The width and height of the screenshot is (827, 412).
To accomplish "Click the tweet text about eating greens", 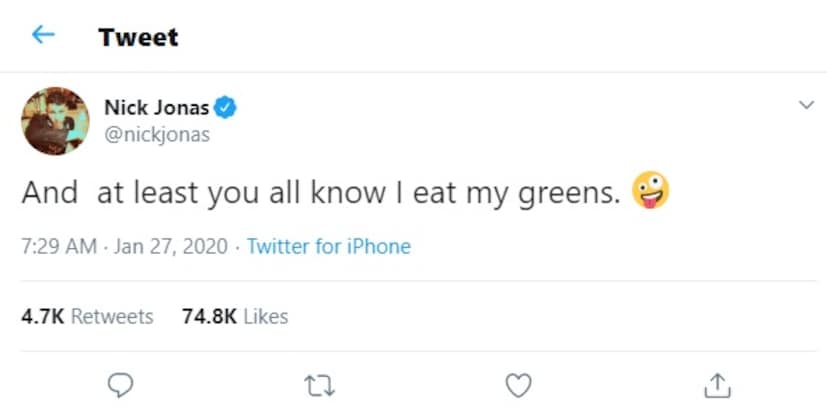I will (320, 191).
